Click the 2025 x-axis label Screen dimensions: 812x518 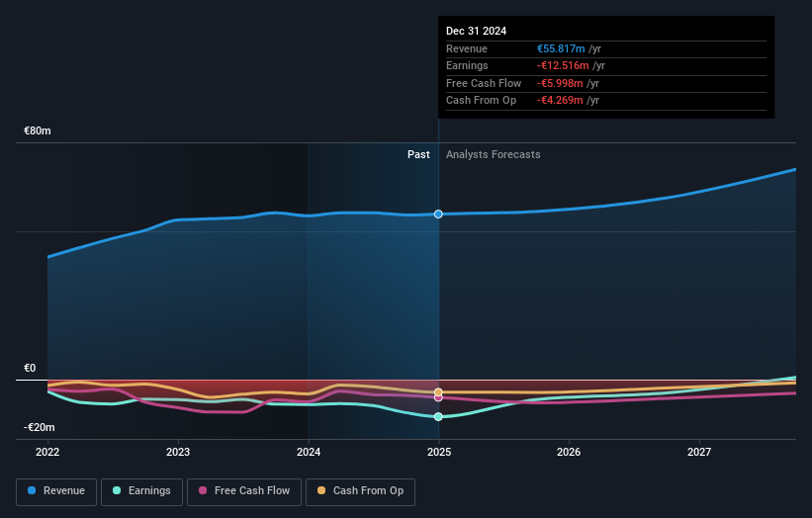point(439,452)
